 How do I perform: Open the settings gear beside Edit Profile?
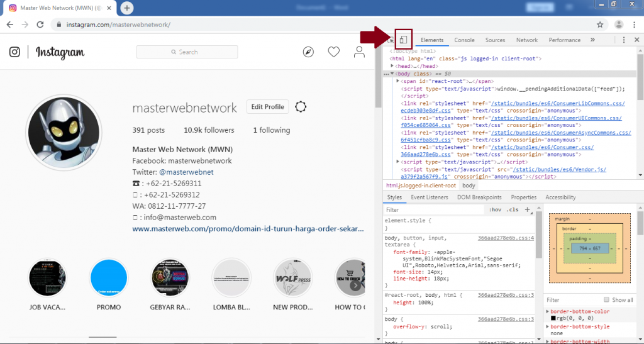tap(301, 107)
